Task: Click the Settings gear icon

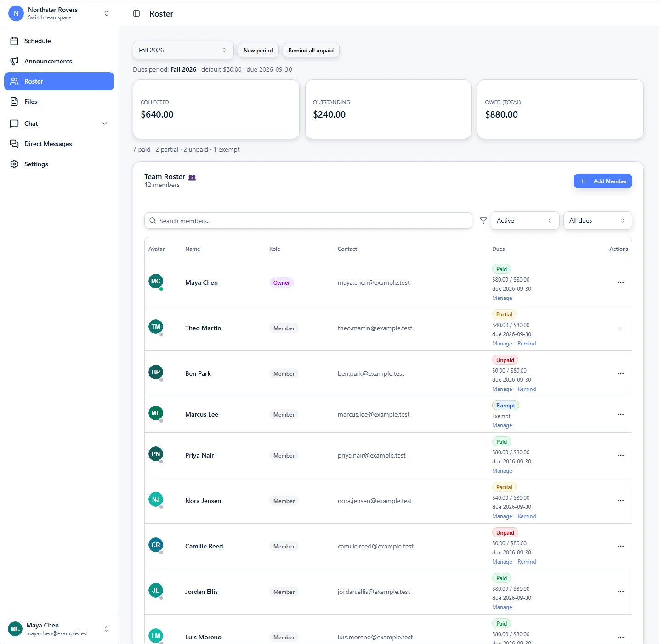Action: pyautogui.click(x=14, y=164)
